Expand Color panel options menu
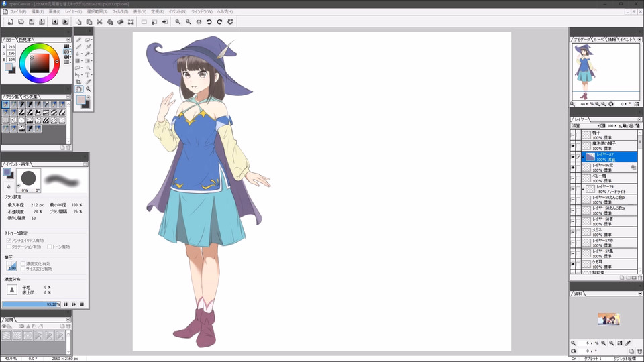Image resolution: width=644 pixels, height=362 pixels. pyautogui.click(x=68, y=40)
